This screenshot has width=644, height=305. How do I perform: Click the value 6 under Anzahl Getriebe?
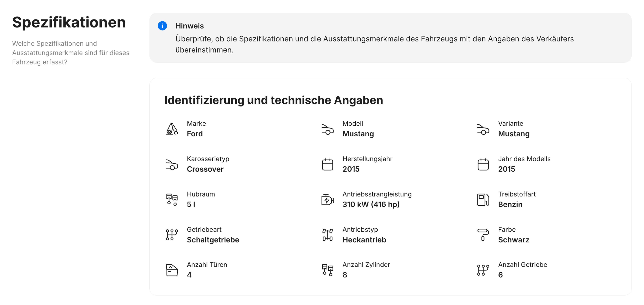500,275
